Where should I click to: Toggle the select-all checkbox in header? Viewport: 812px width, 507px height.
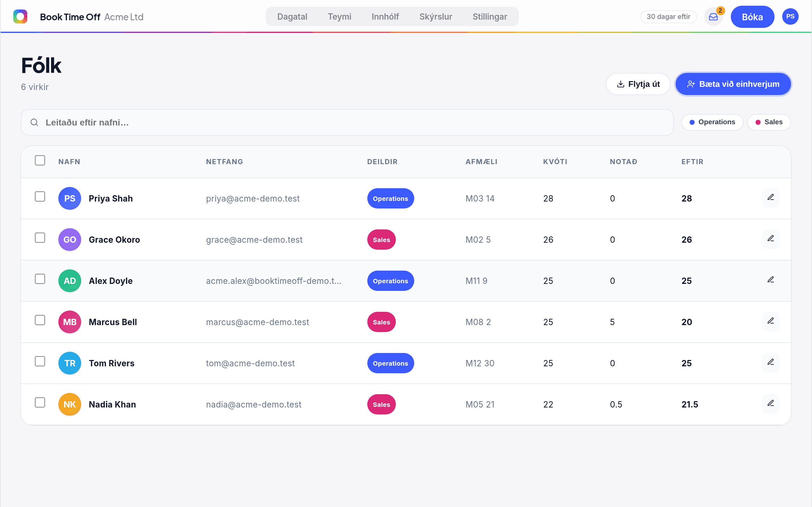pos(40,161)
